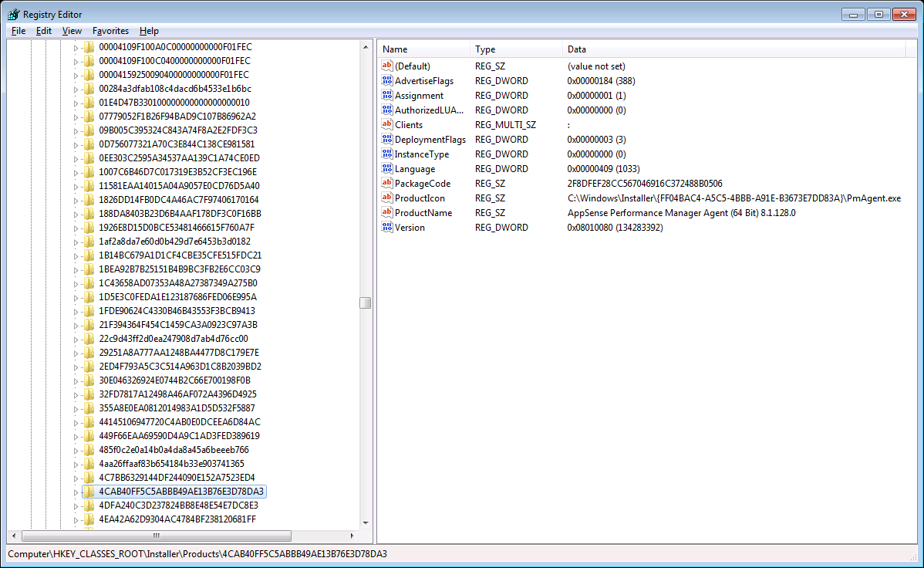Click the Registry Editor title bar icon
Viewport: 924px width, 568px height.
(14, 14)
